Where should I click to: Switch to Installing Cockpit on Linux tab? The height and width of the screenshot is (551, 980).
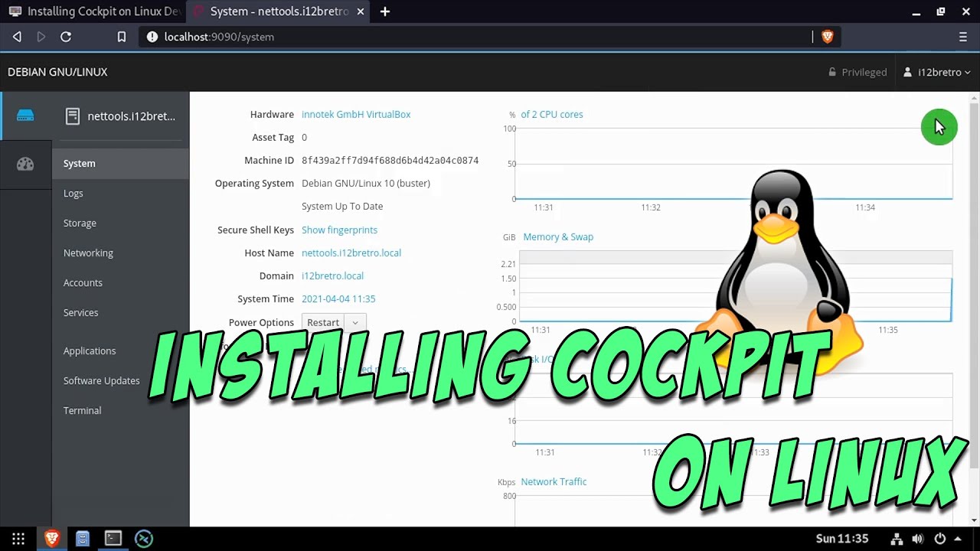click(95, 11)
